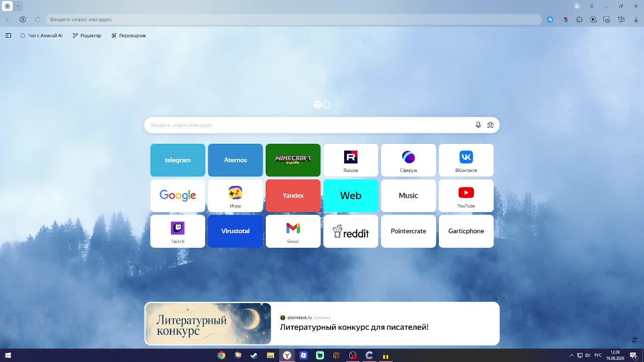The image size is (644, 362).
Task: Open the Music tile
Action: click(x=409, y=196)
